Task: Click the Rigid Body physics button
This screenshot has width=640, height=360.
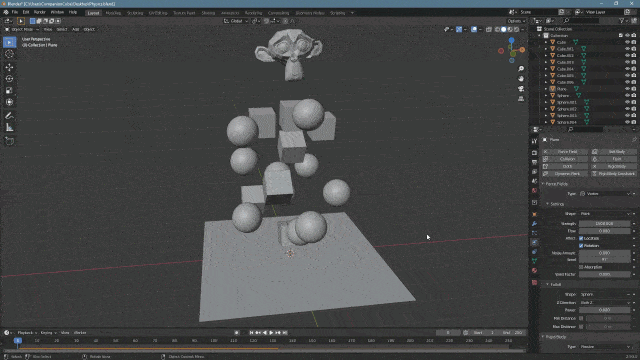Action: pos(613,167)
